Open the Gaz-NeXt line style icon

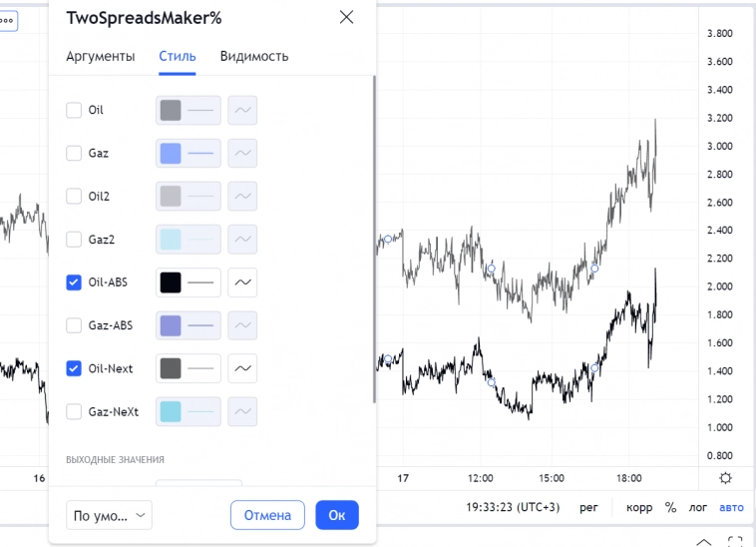pos(242,411)
